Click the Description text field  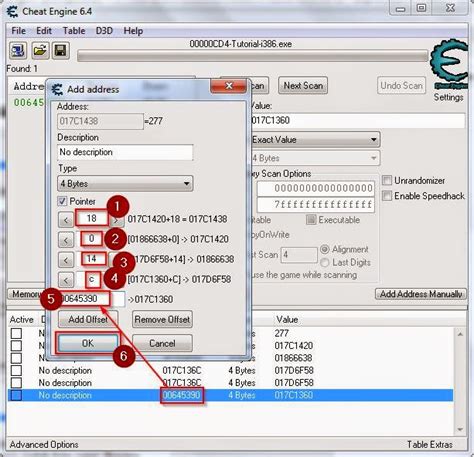(125, 152)
